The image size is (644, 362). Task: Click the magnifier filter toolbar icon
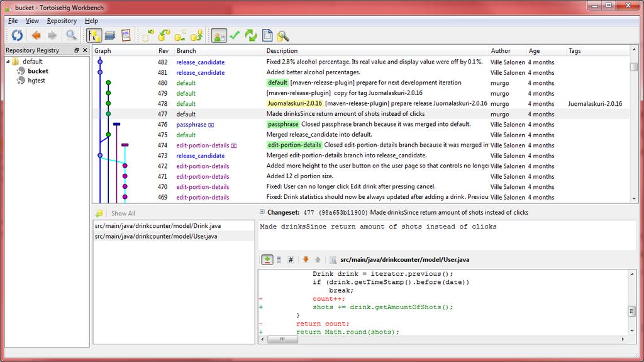(72, 36)
